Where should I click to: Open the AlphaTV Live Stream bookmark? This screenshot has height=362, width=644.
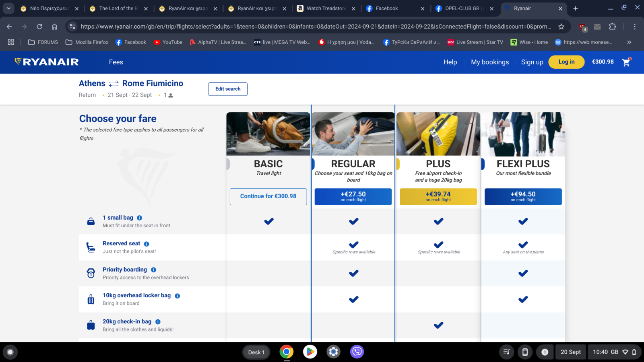[218, 42]
